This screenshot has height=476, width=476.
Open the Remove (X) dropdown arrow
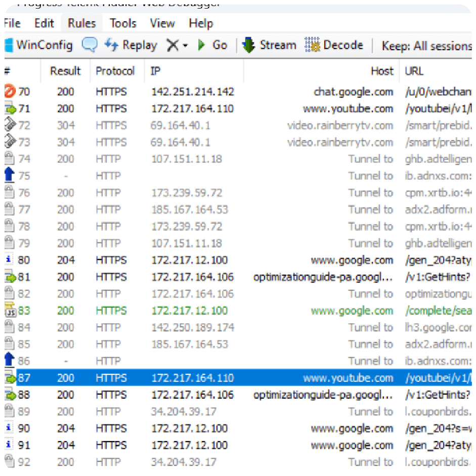(185, 46)
